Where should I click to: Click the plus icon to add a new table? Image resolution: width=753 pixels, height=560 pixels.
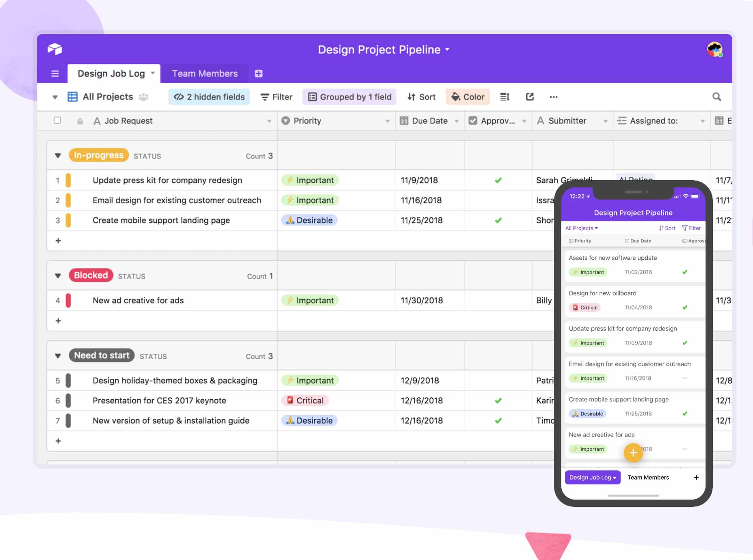click(x=259, y=73)
